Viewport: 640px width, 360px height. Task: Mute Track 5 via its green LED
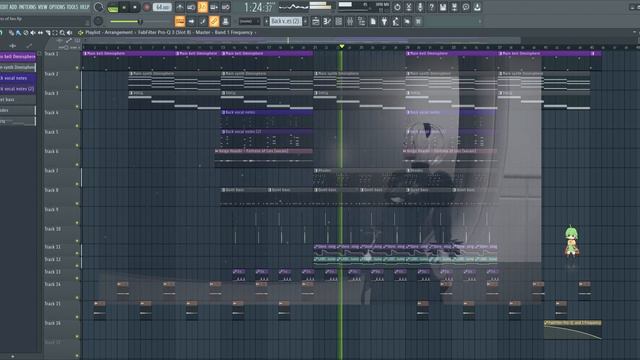tap(77, 145)
